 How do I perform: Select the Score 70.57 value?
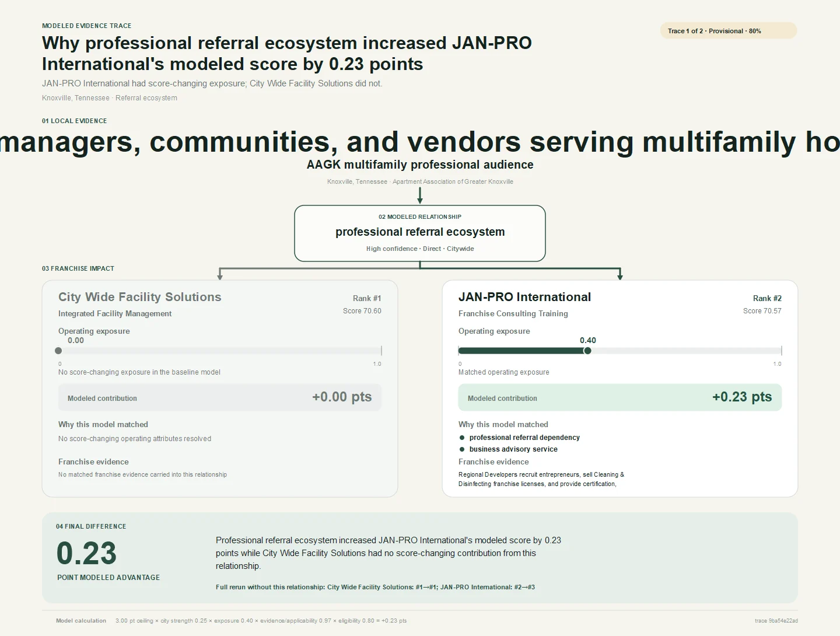tap(762, 311)
